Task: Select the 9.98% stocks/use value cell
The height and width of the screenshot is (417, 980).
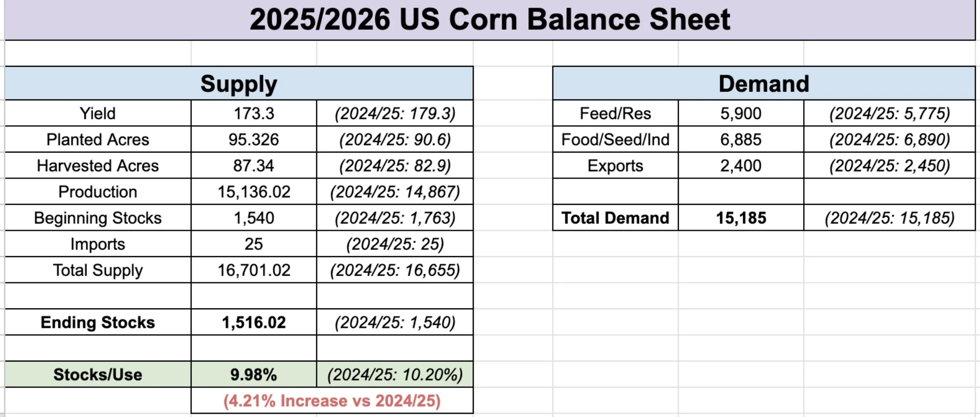Action: tap(254, 375)
